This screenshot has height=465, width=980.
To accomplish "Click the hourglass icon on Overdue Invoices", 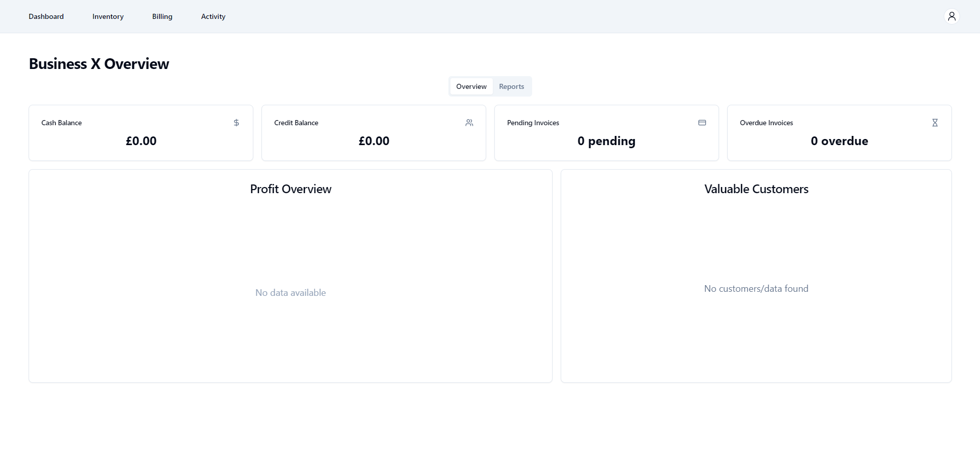I will pyautogui.click(x=935, y=123).
